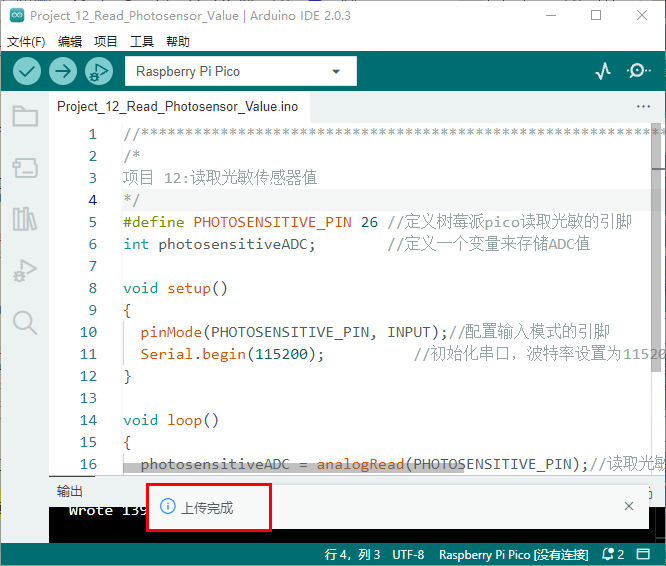The image size is (666, 566).
Task: Open the Library Manager sidebar icon
Action: 25,219
